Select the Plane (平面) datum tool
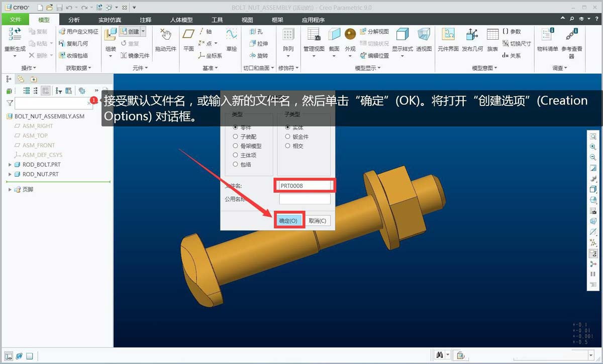The image size is (603, 364). pyautogui.click(x=188, y=35)
